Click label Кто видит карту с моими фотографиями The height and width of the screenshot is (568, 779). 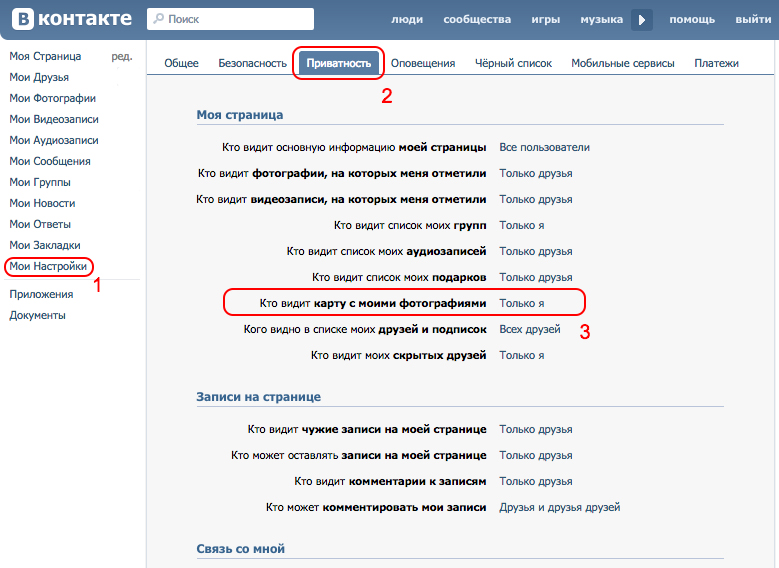(373, 303)
